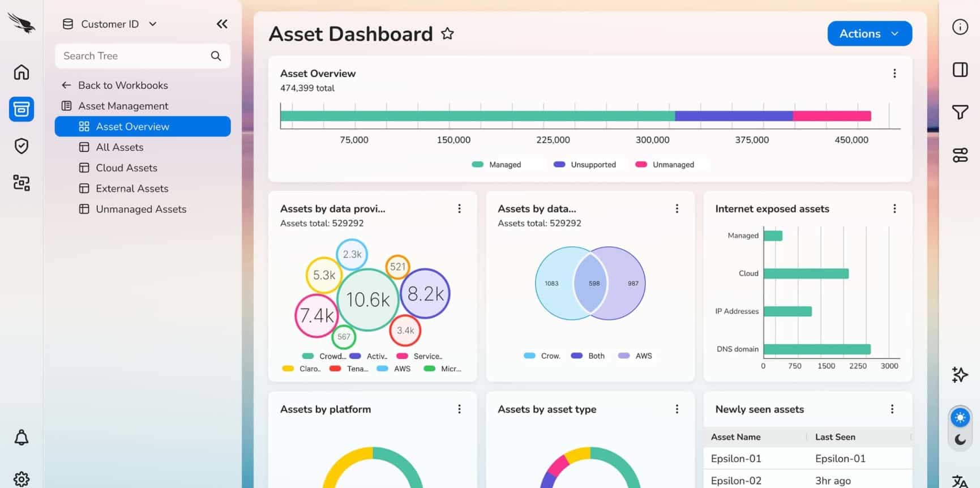The width and height of the screenshot is (980, 488).
Task: Open Internet exposed assets options menu
Action: click(895, 209)
